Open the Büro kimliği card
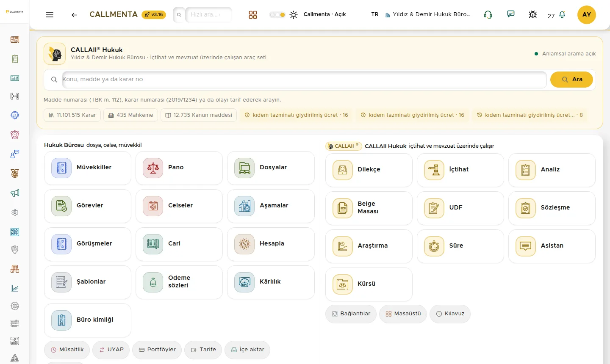Image resolution: width=610 pixels, height=364 pixels. (88, 320)
